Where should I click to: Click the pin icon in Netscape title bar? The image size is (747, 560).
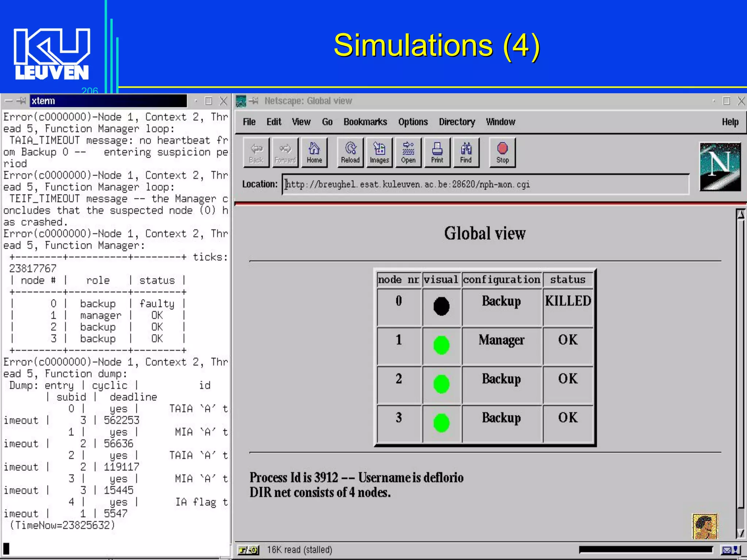[254, 101]
